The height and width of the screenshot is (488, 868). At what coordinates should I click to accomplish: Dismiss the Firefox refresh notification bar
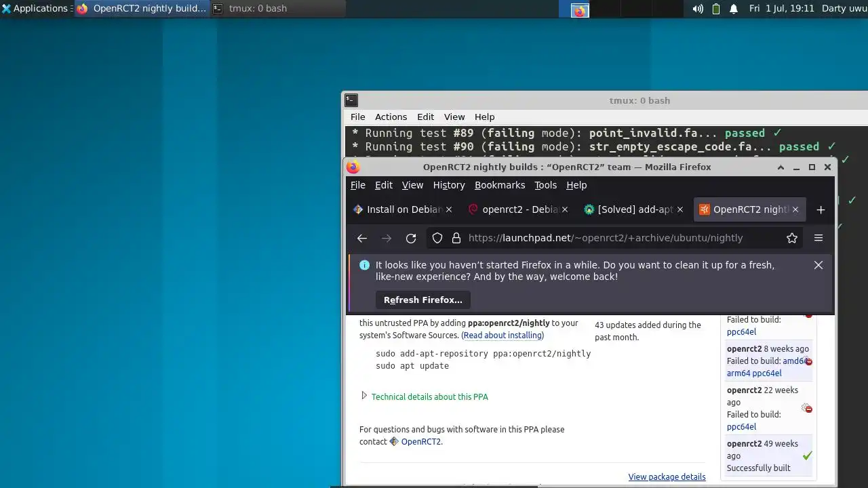[x=818, y=265]
